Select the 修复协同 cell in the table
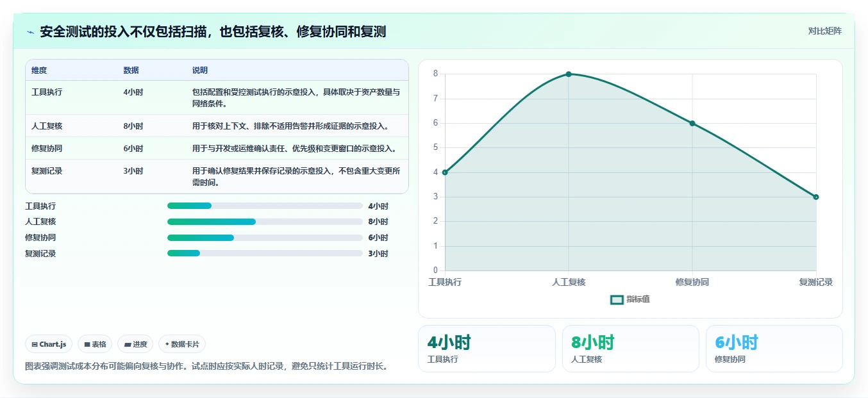Screen dimensions: 868x398 point(47,149)
